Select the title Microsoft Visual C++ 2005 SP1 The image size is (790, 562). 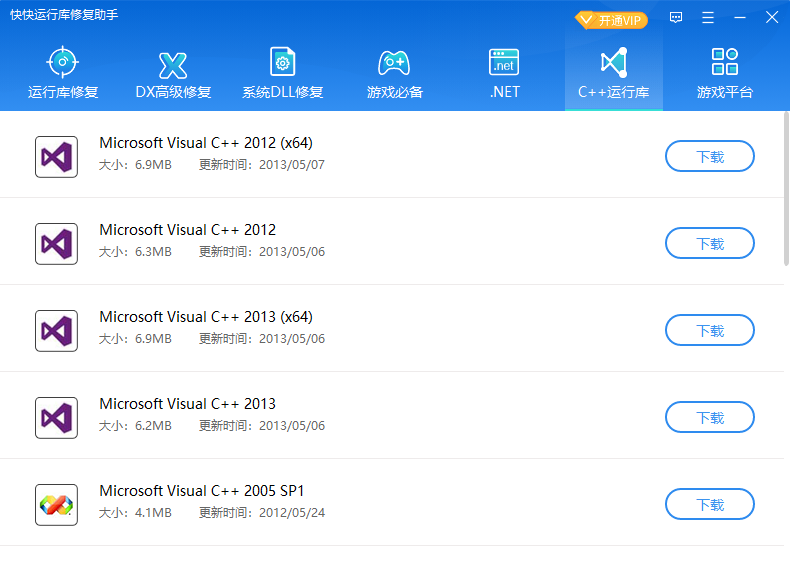202,491
